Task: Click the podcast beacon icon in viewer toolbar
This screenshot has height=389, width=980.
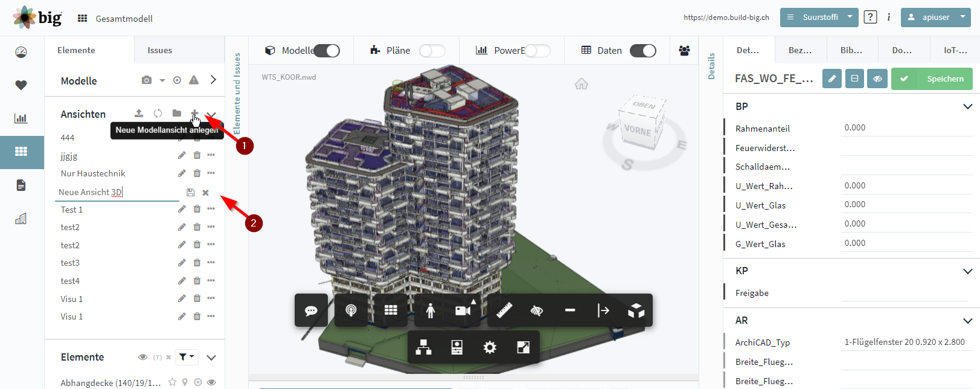Action: pos(351,310)
